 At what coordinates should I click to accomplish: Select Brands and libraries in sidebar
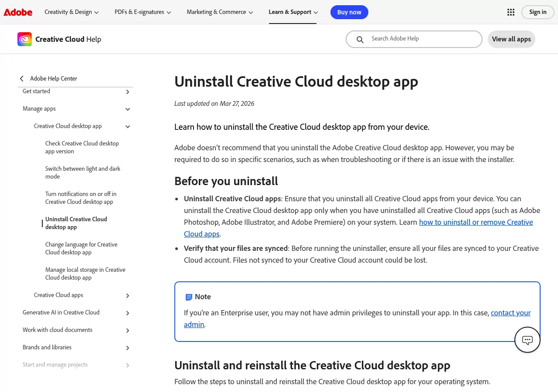(47, 348)
